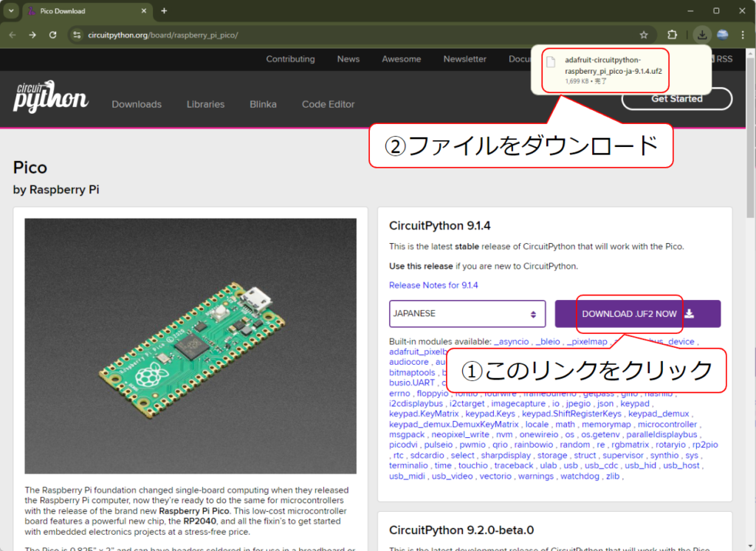Click the 'CircuitPython 9.2.0-beta.0' heading
756x551 pixels.
pos(461,530)
